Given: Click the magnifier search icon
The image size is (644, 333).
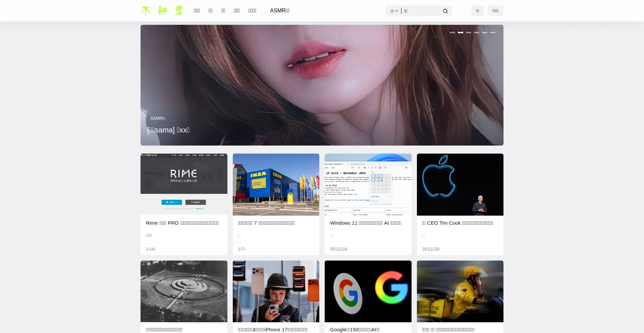Looking at the screenshot, I should coord(445,11).
